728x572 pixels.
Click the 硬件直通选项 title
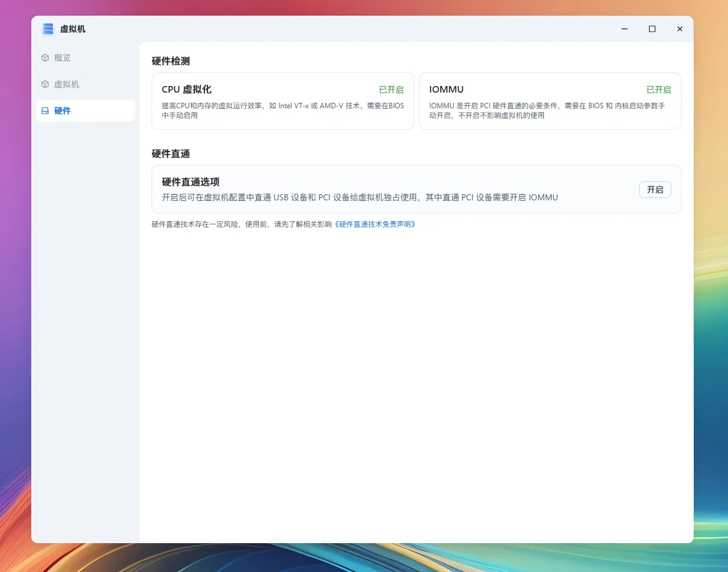pos(191,182)
